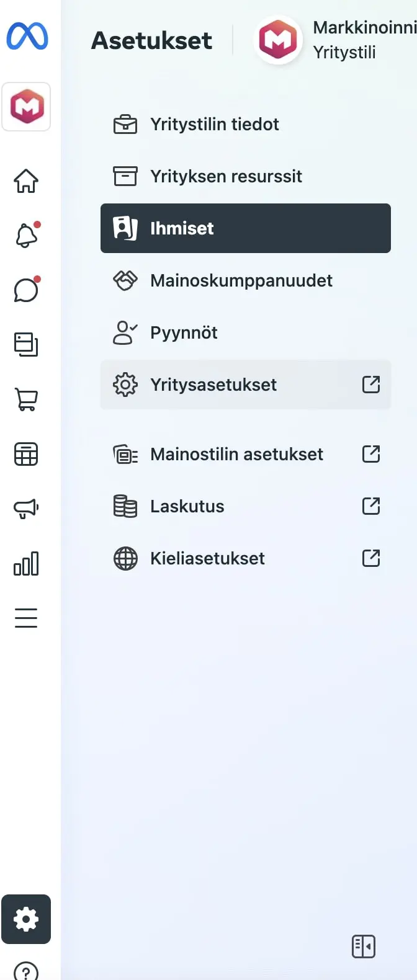Select Yritystilin tiedot menu item
The image size is (417, 980).
click(x=246, y=124)
